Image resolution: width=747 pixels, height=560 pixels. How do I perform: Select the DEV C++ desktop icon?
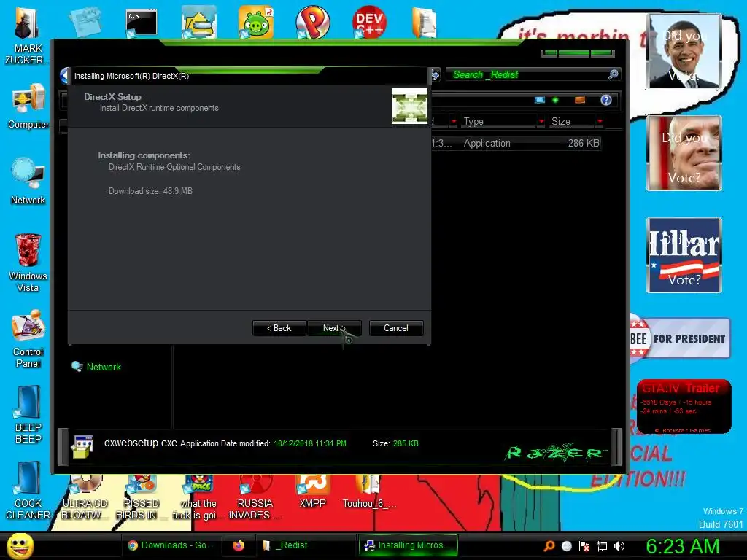coord(369,22)
